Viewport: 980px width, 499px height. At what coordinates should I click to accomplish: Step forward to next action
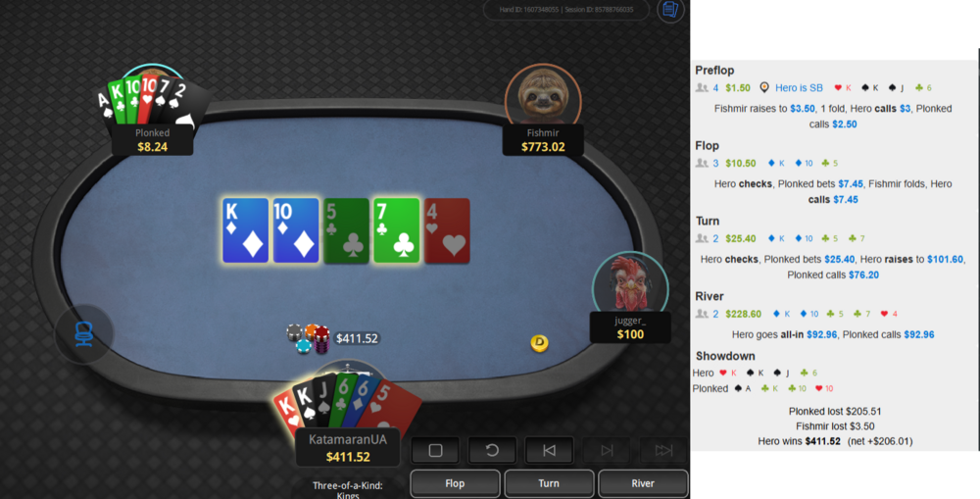607,450
